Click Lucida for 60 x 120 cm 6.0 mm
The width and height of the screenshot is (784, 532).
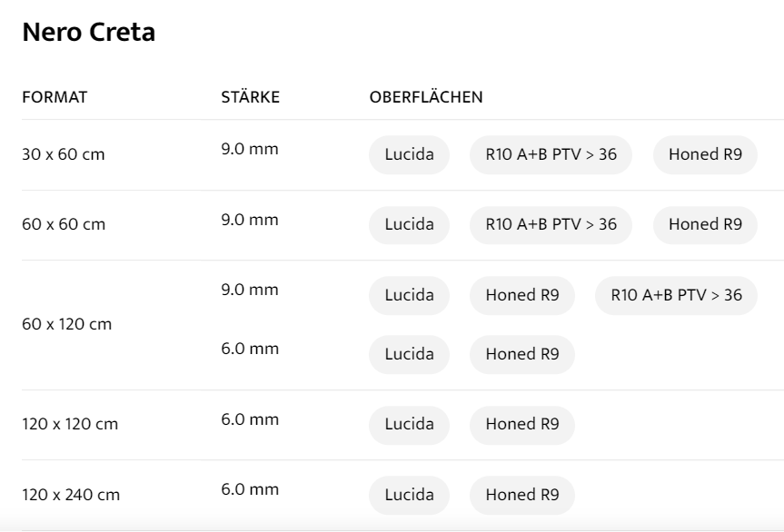click(x=409, y=354)
